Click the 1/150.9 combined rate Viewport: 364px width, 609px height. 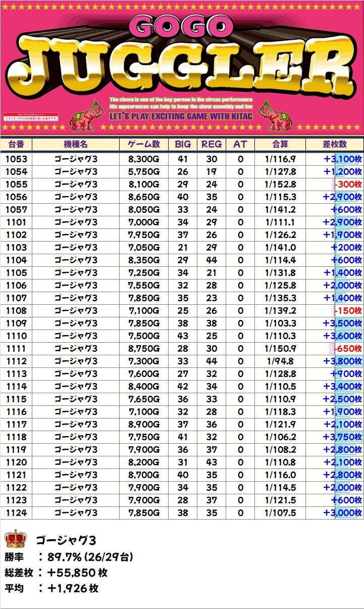[x=280, y=349]
